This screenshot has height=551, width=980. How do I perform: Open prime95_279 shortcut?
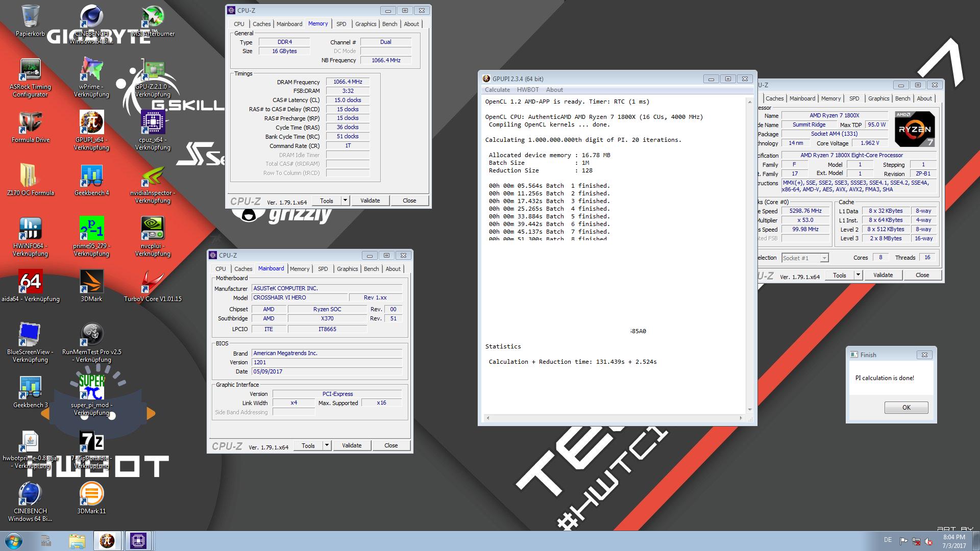pyautogui.click(x=92, y=237)
